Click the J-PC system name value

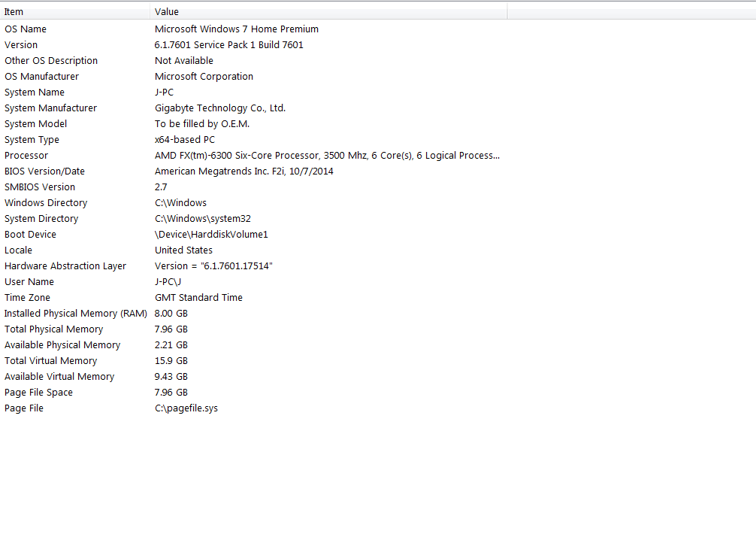(x=164, y=93)
